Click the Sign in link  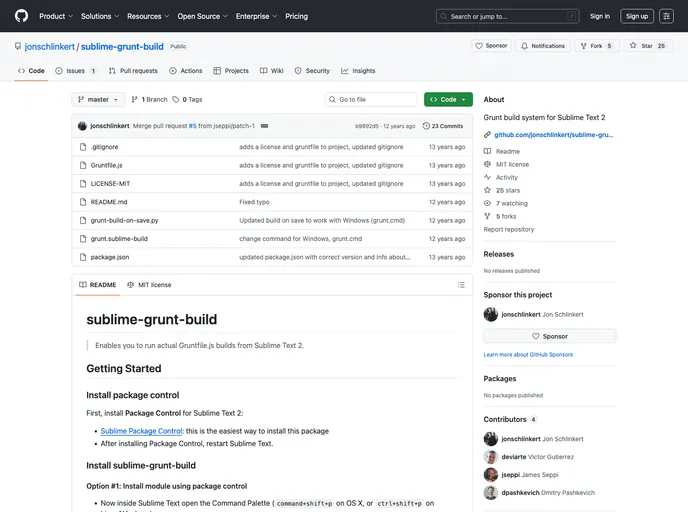coord(600,16)
